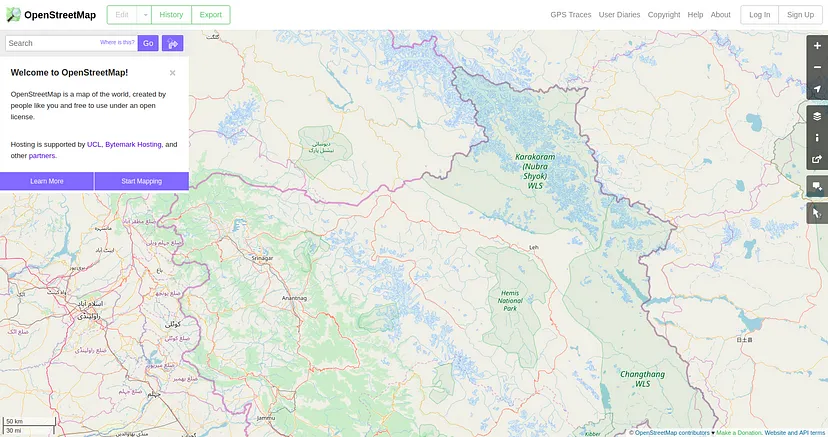Click the Go search button

[148, 43]
